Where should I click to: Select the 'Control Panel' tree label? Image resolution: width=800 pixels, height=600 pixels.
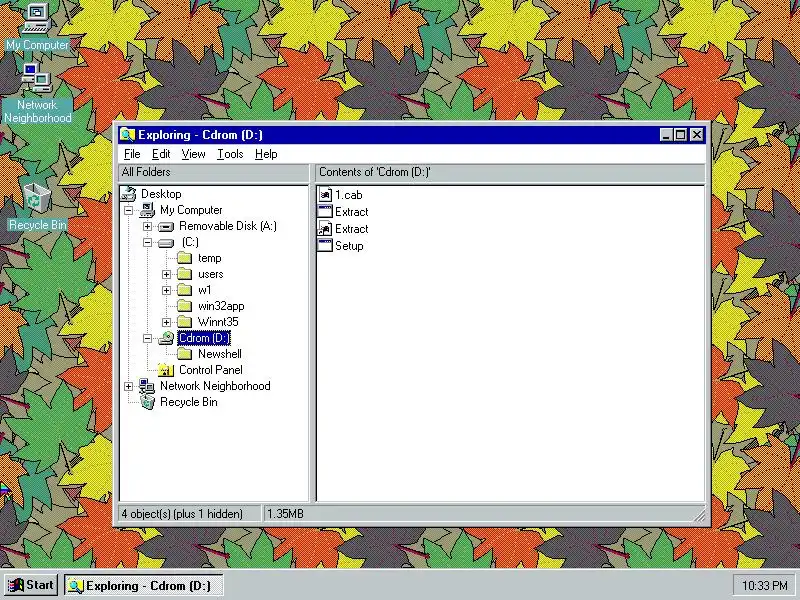pyautogui.click(x=211, y=370)
